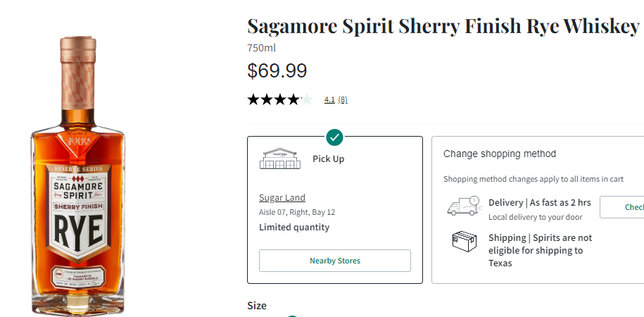
Task: Click the delivery truck icon
Action: [463, 206]
